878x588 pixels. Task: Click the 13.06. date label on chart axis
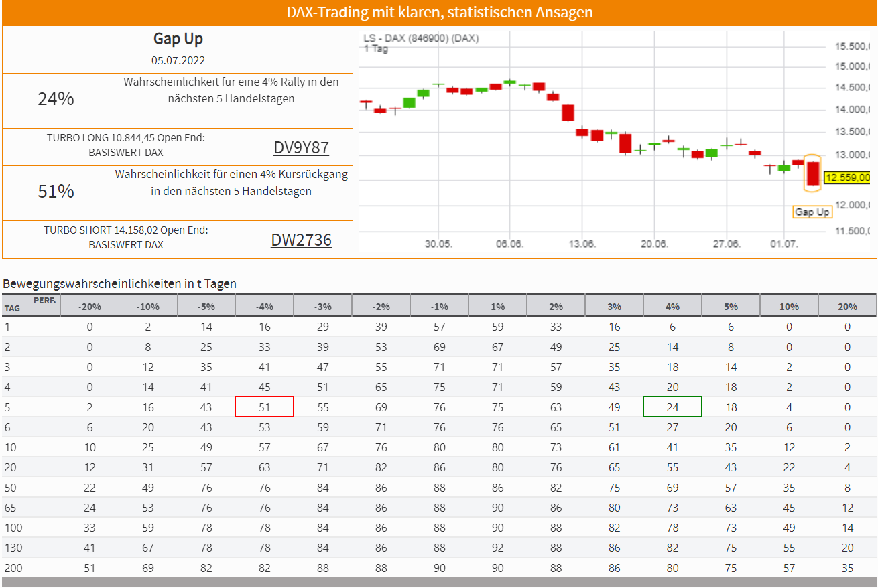tap(582, 244)
